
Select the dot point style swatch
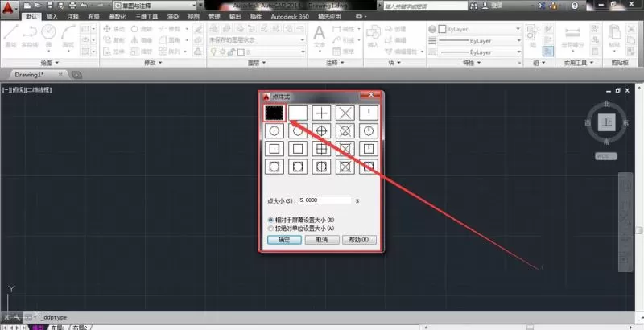click(x=274, y=113)
